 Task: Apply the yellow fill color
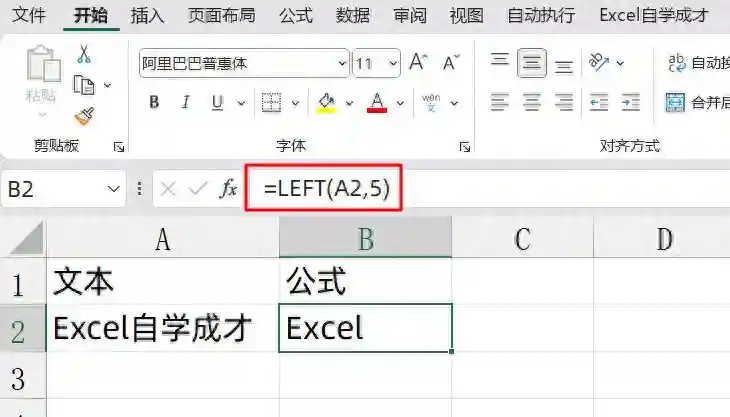tap(326, 102)
